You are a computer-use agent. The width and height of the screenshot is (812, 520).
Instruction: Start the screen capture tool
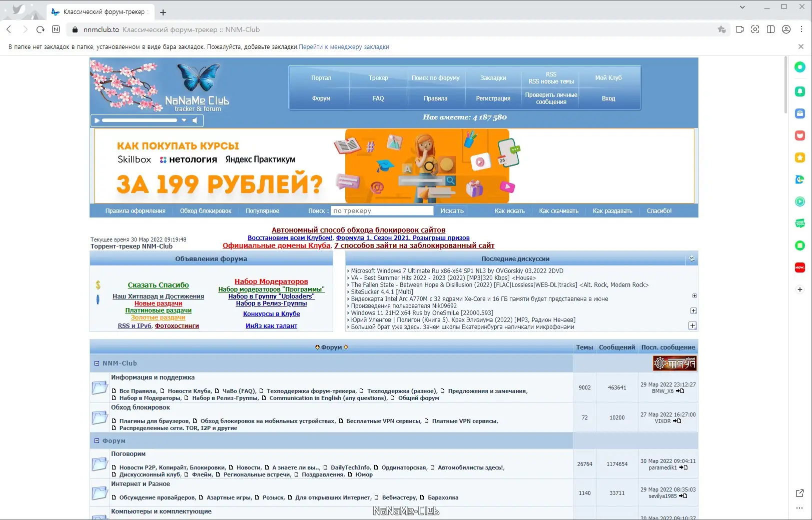coord(755,29)
